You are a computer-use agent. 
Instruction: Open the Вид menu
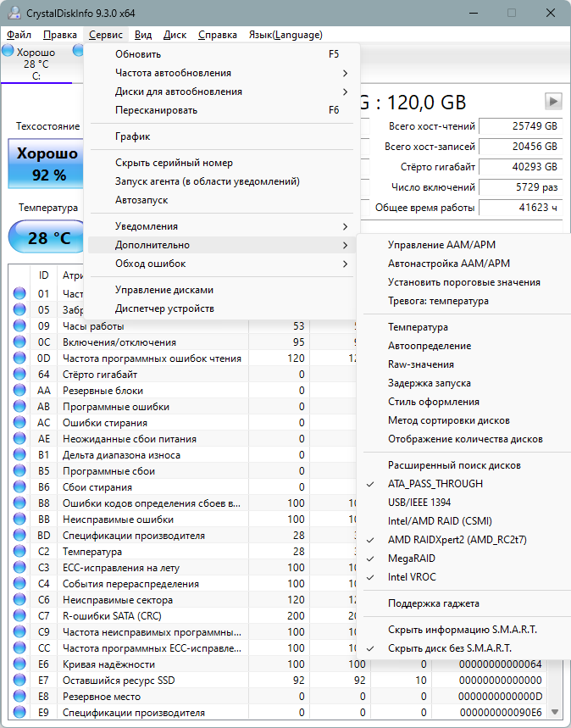pyautogui.click(x=143, y=35)
